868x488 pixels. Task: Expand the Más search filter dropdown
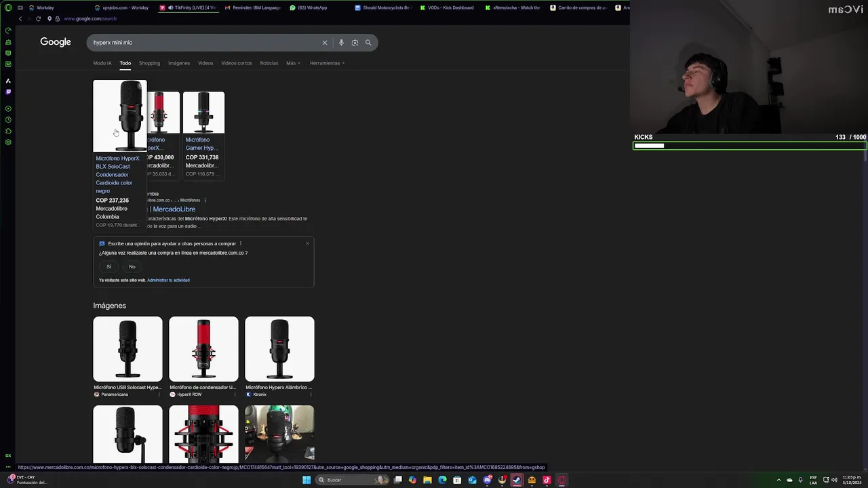(x=293, y=63)
